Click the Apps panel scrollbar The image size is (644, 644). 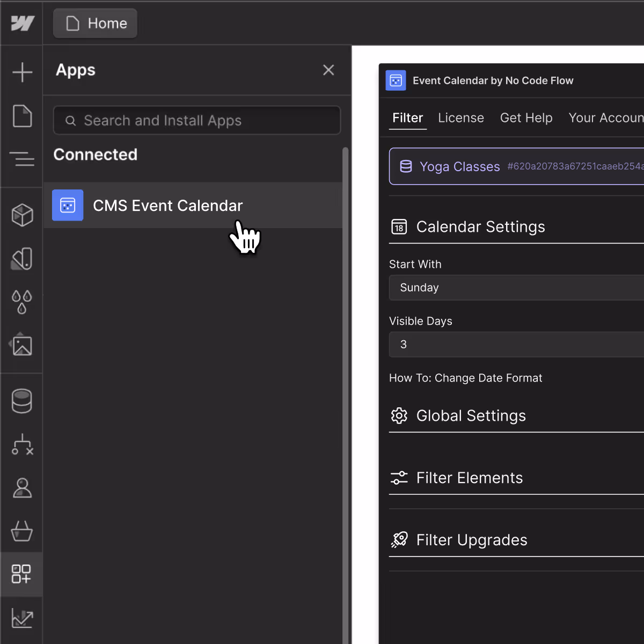coord(346,396)
